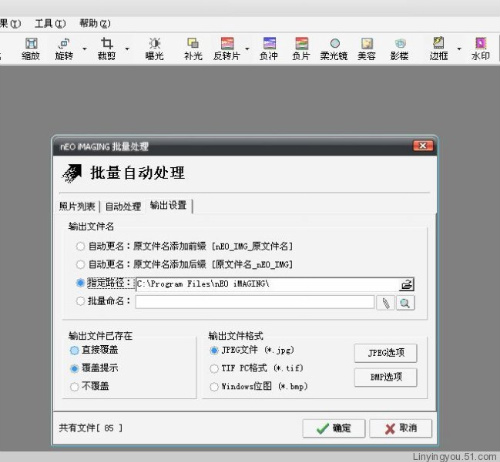Open the 补光 (fill light) tool
Image resolution: width=500 pixels, height=462 pixels.
coord(193,49)
